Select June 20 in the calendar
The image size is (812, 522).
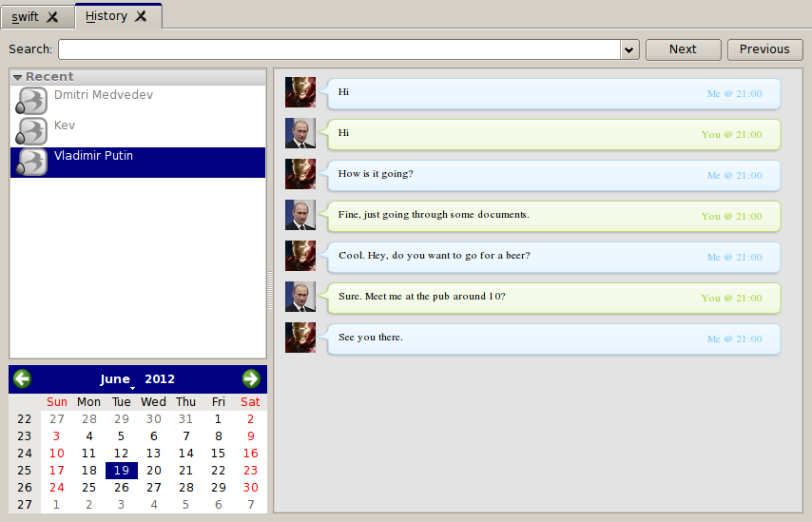click(x=153, y=471)
